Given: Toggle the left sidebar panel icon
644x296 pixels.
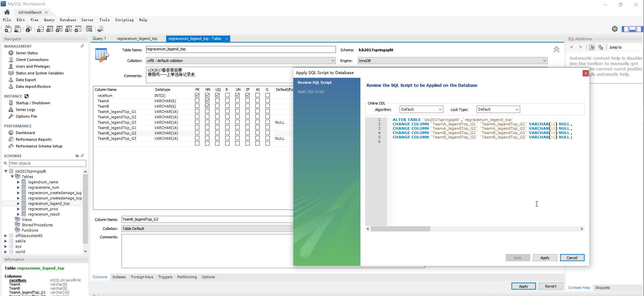Looking at the screenshot, I should (625, 29).
